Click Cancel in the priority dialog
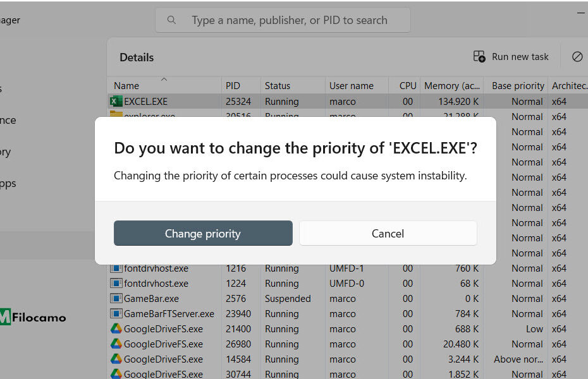 (388, 233)
